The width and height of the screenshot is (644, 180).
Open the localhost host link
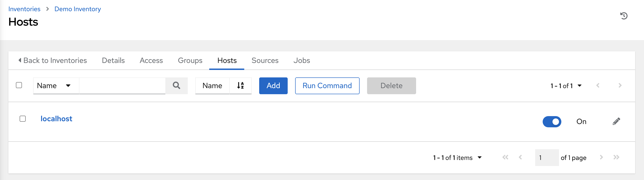click(56, 119)
